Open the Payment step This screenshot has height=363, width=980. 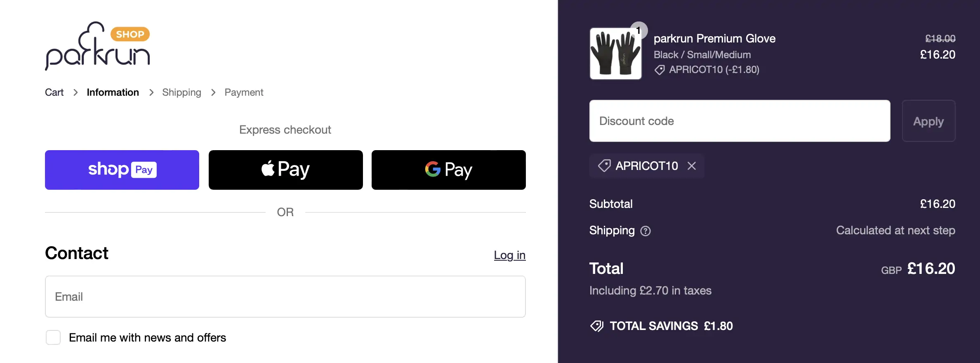[x=243, y=92]
